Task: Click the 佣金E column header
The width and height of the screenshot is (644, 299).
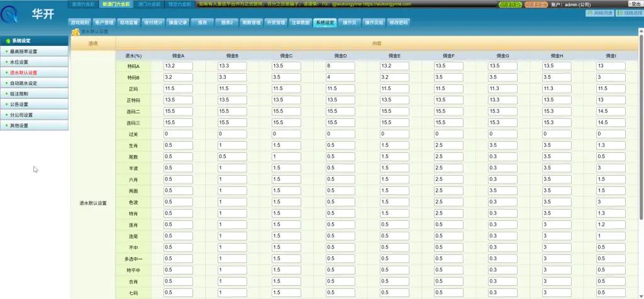Action: pos(394,55)
